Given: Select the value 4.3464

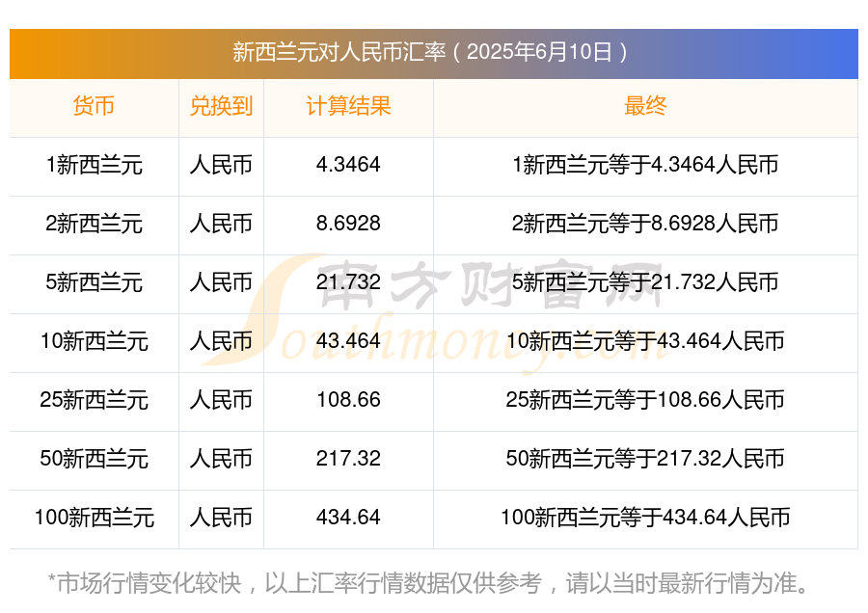Looking at the screenshot, I should click(348, 165).
